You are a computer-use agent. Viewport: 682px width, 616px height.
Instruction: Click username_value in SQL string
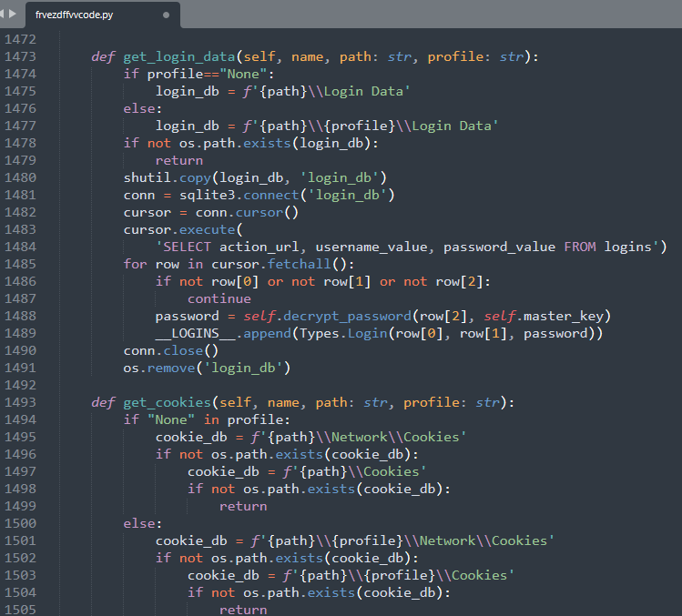click(371, 247)
